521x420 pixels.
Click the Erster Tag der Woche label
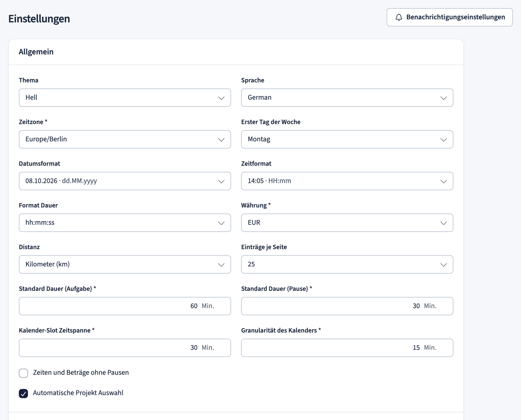[271, 122]
